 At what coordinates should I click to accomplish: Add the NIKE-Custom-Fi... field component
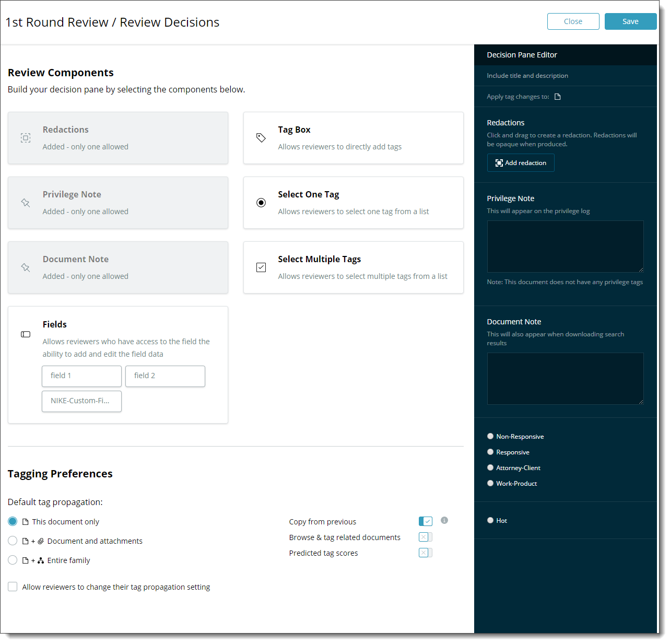pos(81,401)
